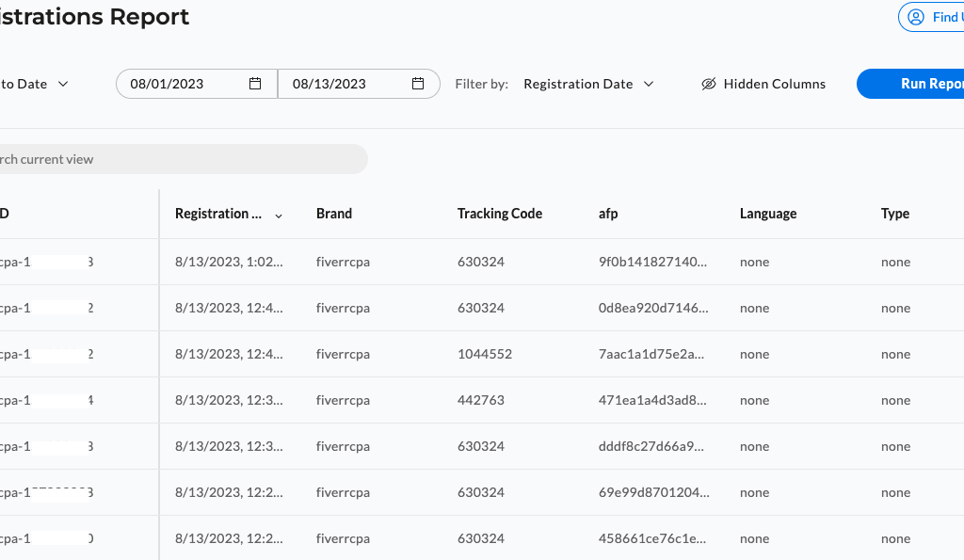Click Type none in the 9f0b141827140 row

895,262
